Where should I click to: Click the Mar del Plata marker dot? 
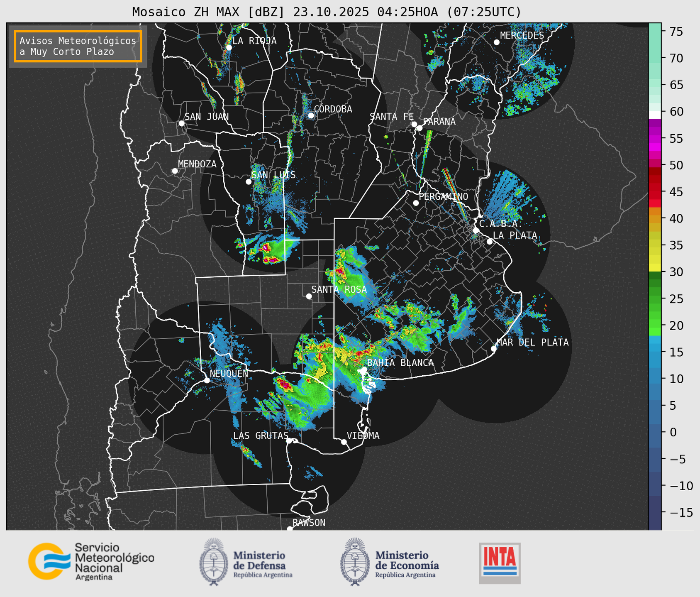point(493,349)
